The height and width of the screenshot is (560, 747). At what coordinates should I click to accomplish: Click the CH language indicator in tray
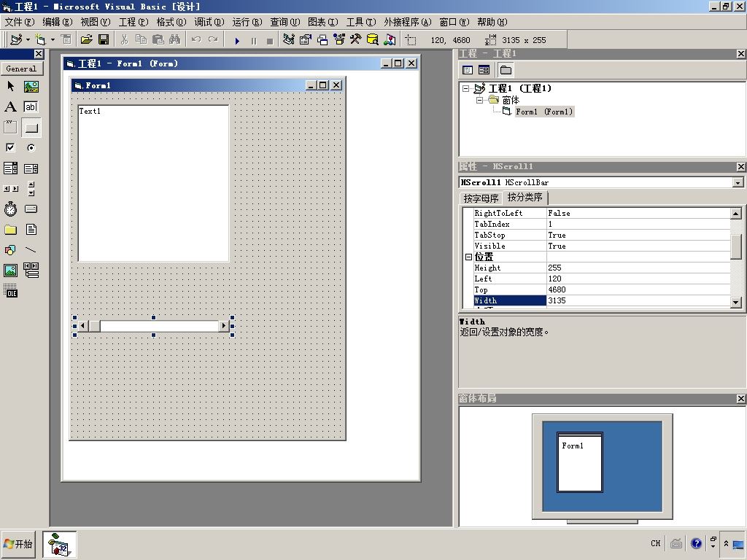(x=656, y=543)
